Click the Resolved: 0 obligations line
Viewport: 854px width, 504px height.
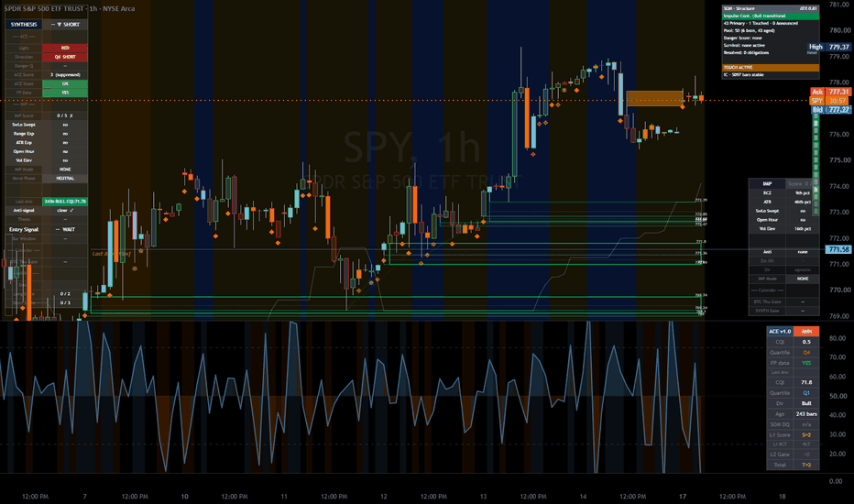point(746,53)
